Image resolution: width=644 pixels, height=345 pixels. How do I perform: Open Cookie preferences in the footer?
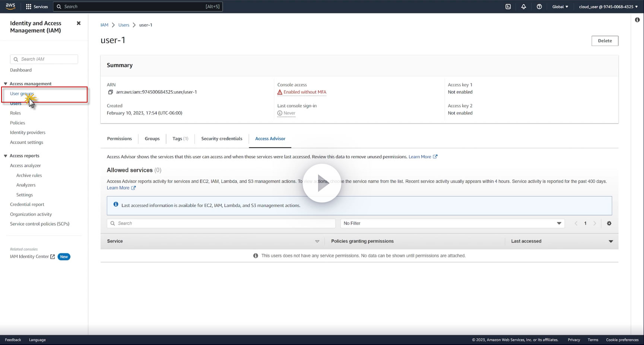tap(622, 340)
